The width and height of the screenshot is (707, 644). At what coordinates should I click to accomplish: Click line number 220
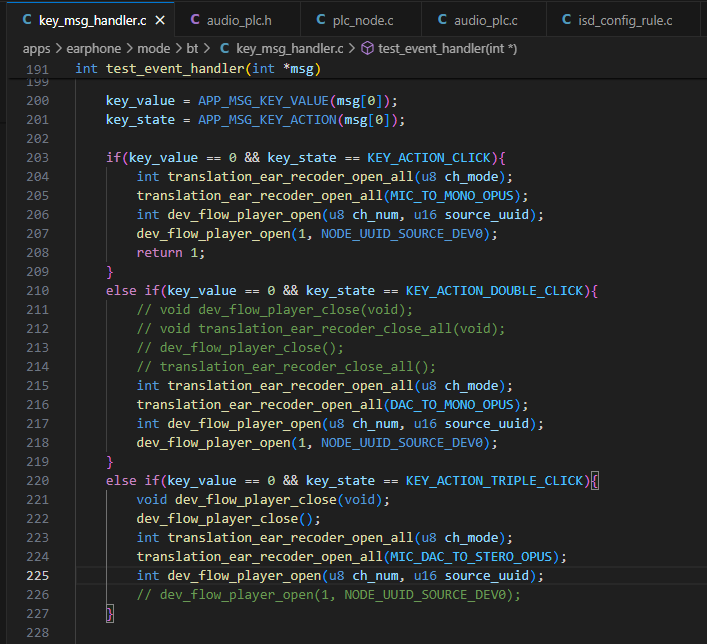[37, 481]
